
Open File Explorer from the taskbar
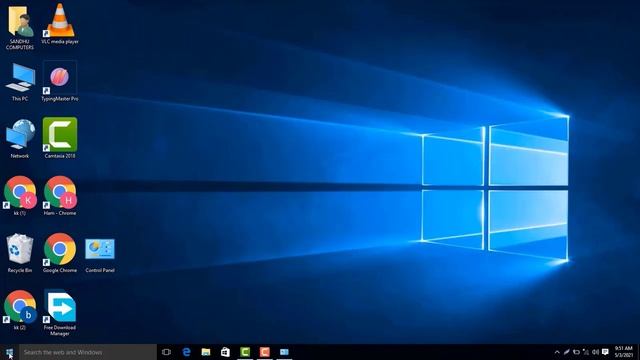point(206,352)
